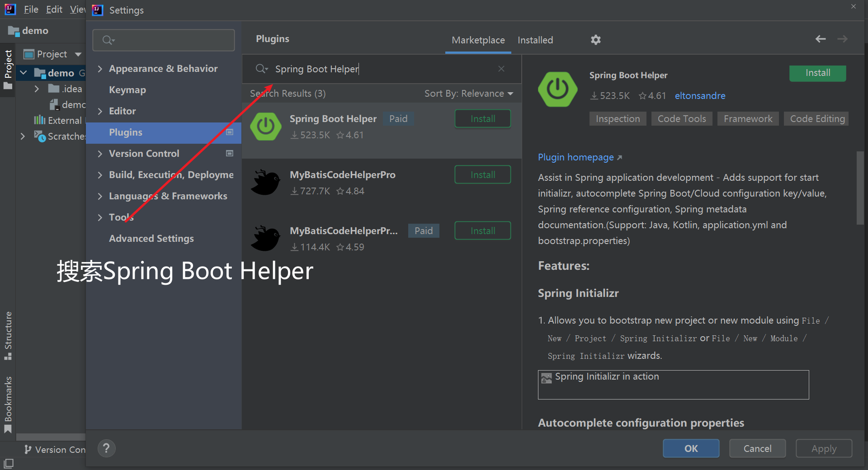Image resolution: width=868 pixels, height=470 pixels.
Task: Open Sort By Relevance dropdown
Action: pyautogui.click(x=469, y=94)
